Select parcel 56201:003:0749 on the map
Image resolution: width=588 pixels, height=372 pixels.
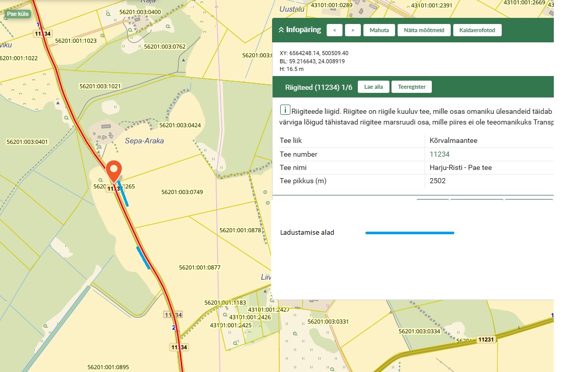click(x=182, y=192)
